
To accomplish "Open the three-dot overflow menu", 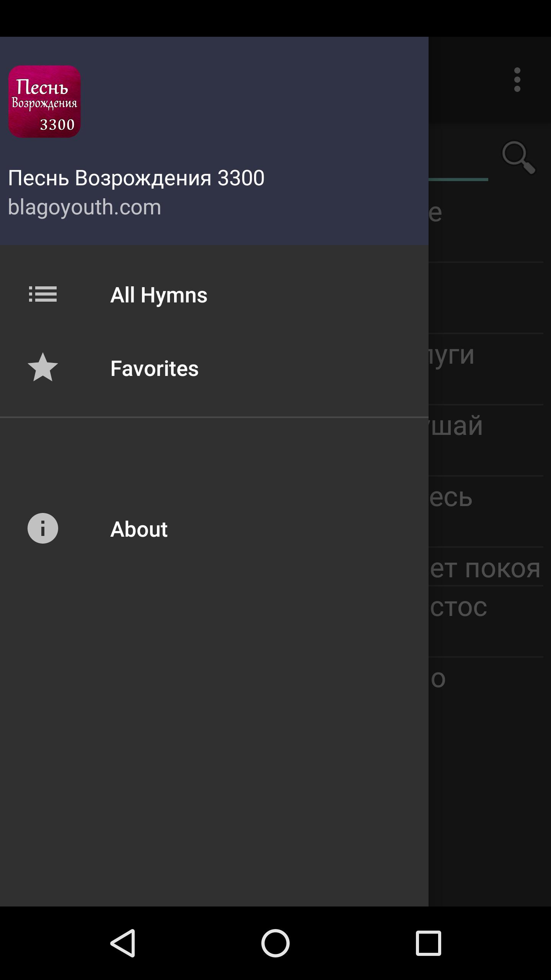I will [x=517, y=80].
